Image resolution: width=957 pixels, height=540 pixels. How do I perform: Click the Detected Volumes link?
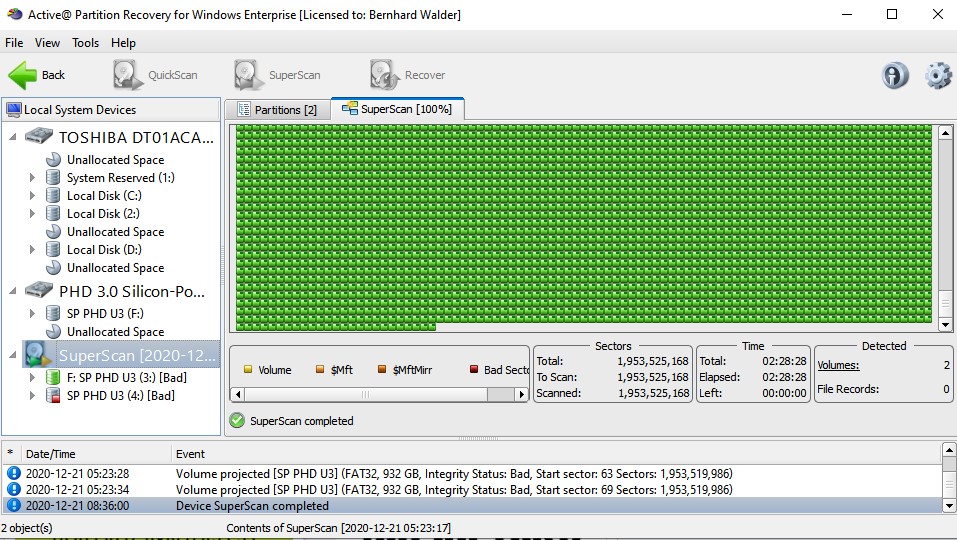pos(838,365)
